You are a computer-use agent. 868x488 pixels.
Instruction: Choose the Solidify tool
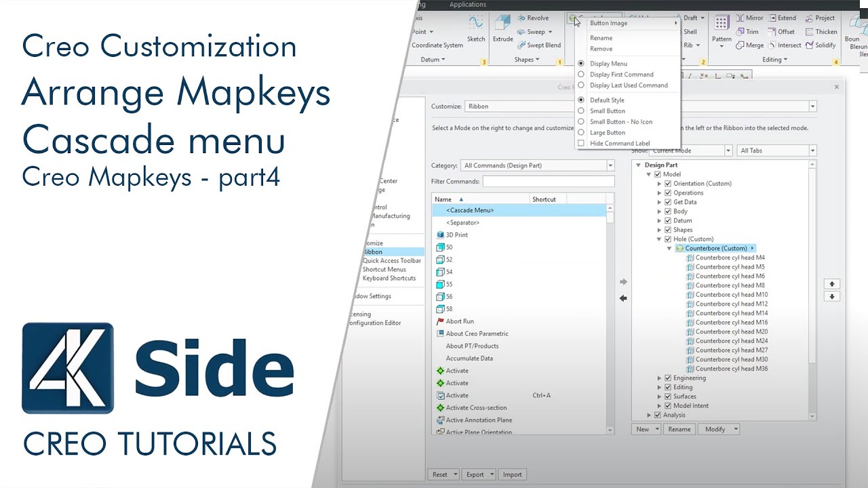pos(821,45)
